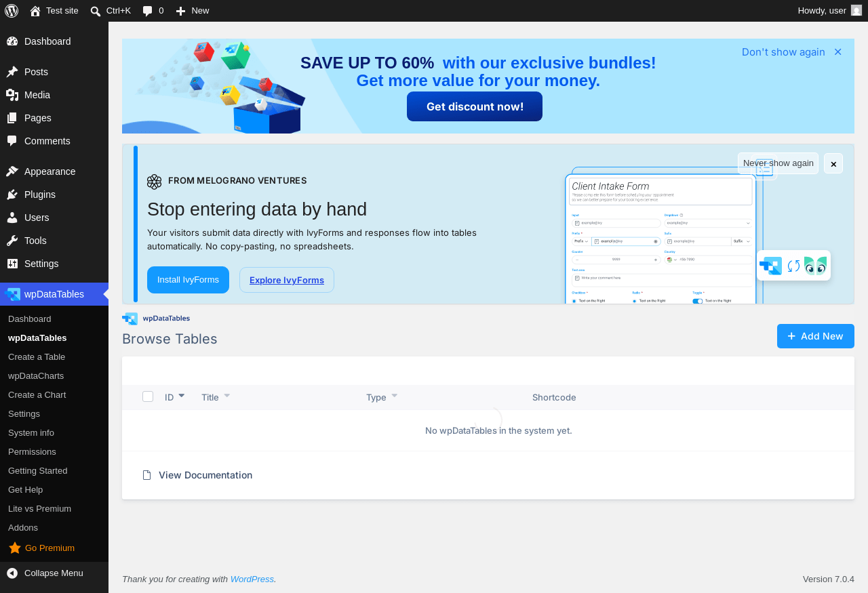Follow the Explore IvyForms link
Image resolution: width=868 pixels, height=593 pixels.
287,280
